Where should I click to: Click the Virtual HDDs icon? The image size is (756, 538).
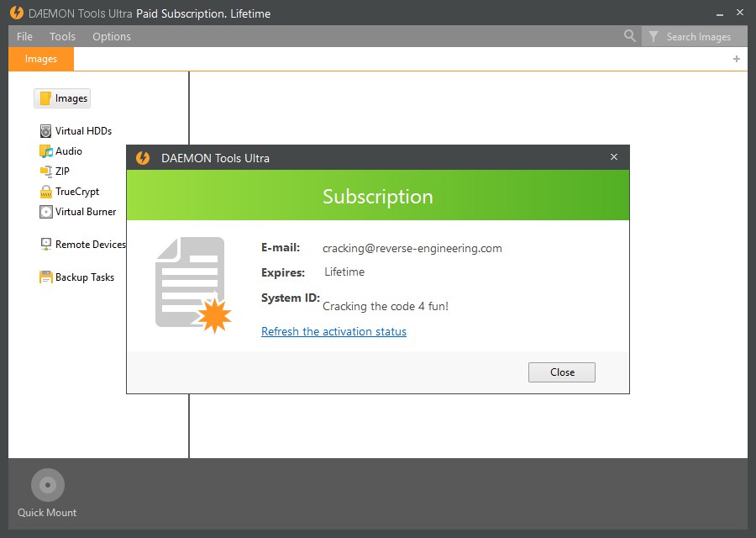[46, 131]
